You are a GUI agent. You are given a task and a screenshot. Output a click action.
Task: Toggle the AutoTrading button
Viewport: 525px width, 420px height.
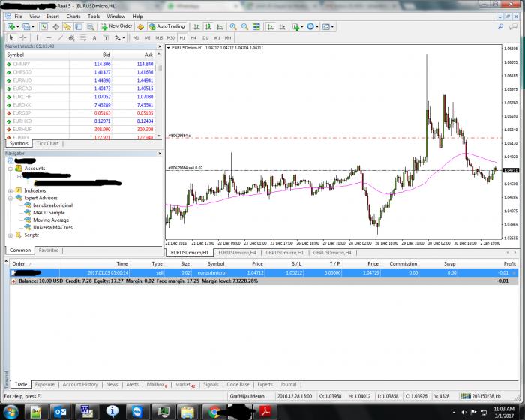tap(167, 26)
